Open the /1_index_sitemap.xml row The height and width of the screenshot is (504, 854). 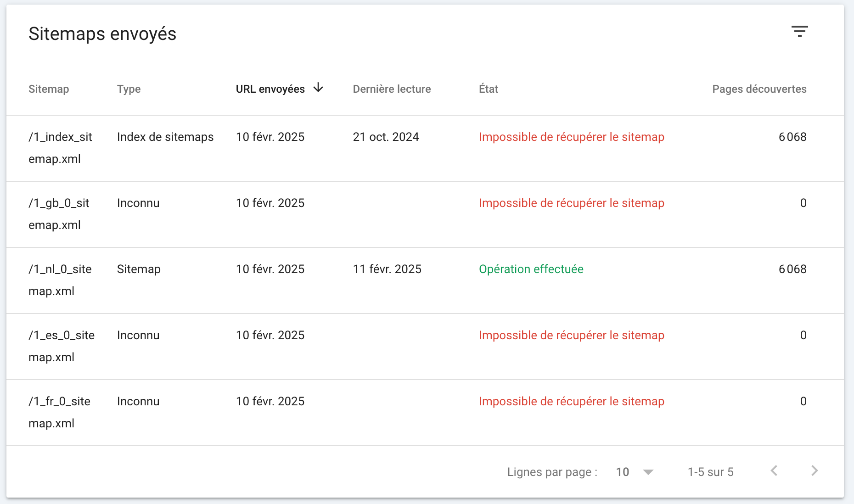coord(425,148)
